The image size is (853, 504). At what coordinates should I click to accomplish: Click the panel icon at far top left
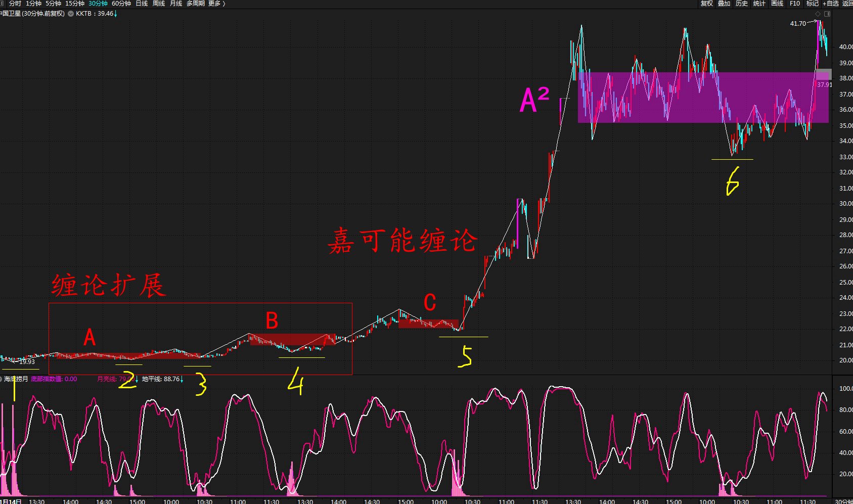coord(2,4)
